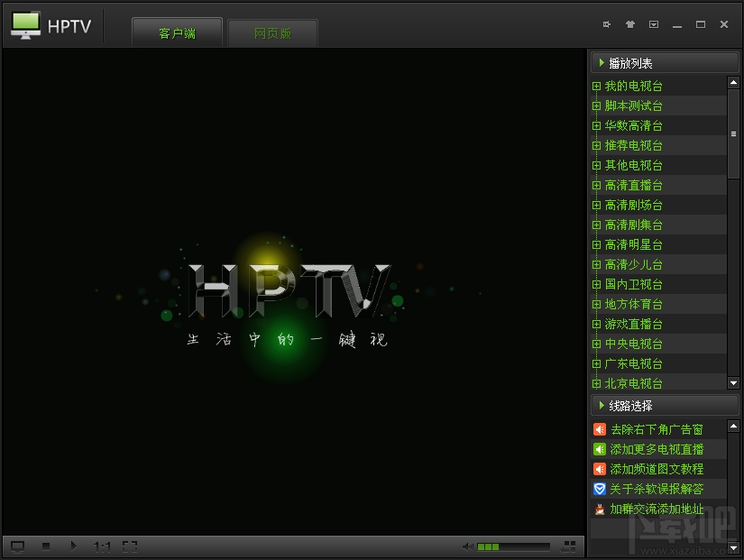
Task: Expand the 华数高清台 tree node
Action: pyautogui.click(x=596, y=125)
